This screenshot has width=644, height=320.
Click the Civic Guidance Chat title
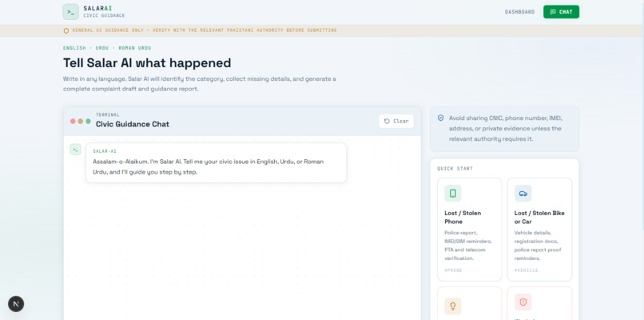point(133,124)
